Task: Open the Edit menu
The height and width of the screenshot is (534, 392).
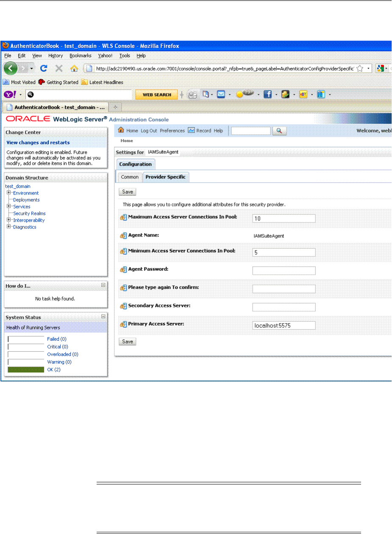Action: [22, 56]
